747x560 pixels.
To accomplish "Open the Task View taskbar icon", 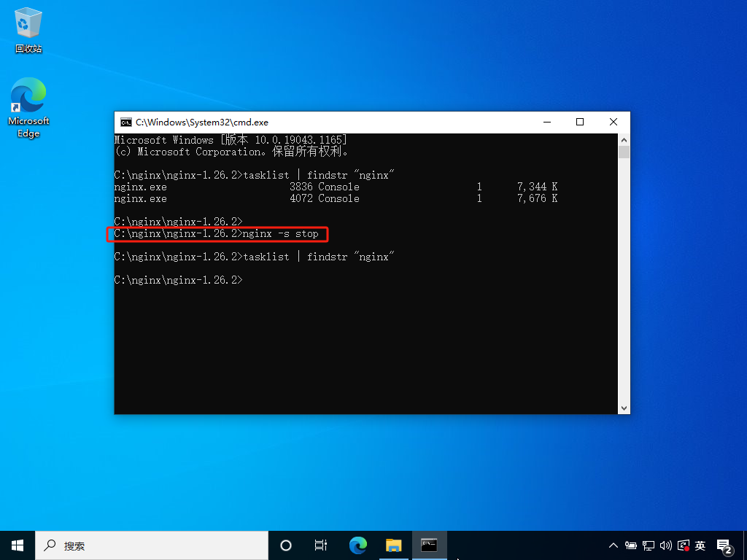I will click(x=321, y=545).
